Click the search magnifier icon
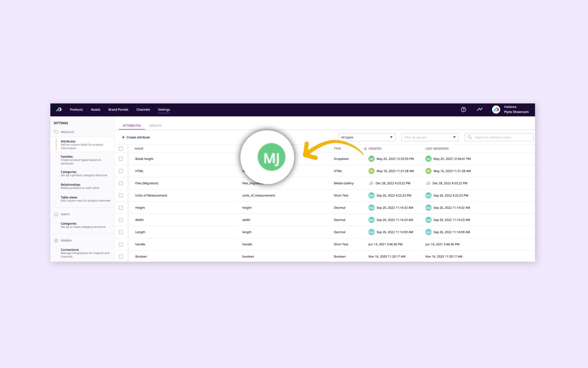Screen dimensions: 588x368 [x=469, y=137]
